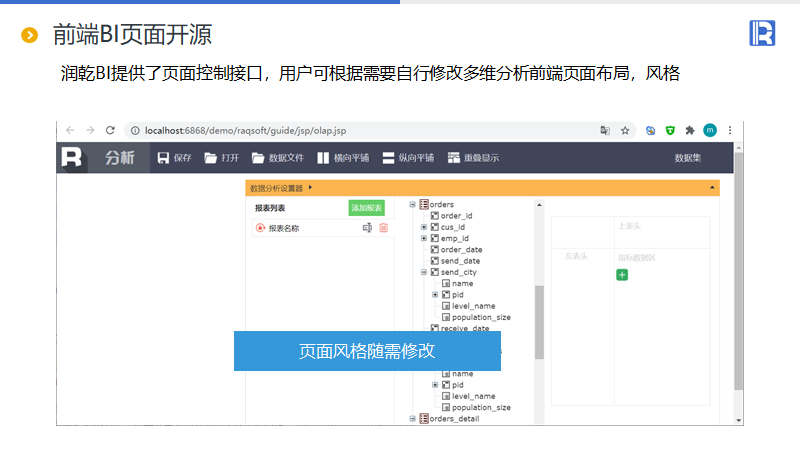Open the site information icon in address bar

135,131
